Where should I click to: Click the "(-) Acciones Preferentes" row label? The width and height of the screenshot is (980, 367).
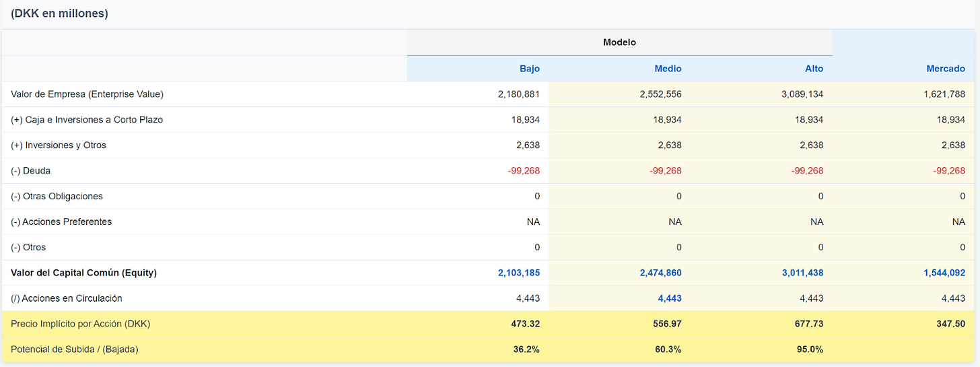click(61, 222)
